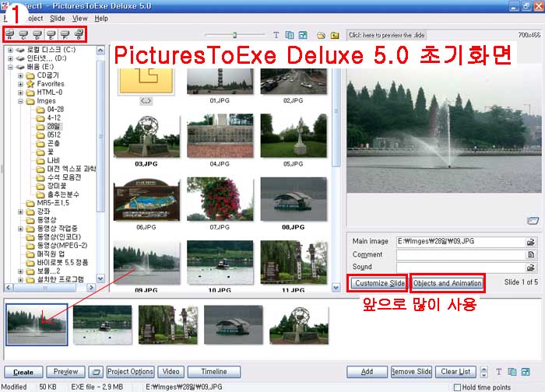Open the Timeline view
The width and height of the screenshot is (545, 392).
(x=214, y=372)
